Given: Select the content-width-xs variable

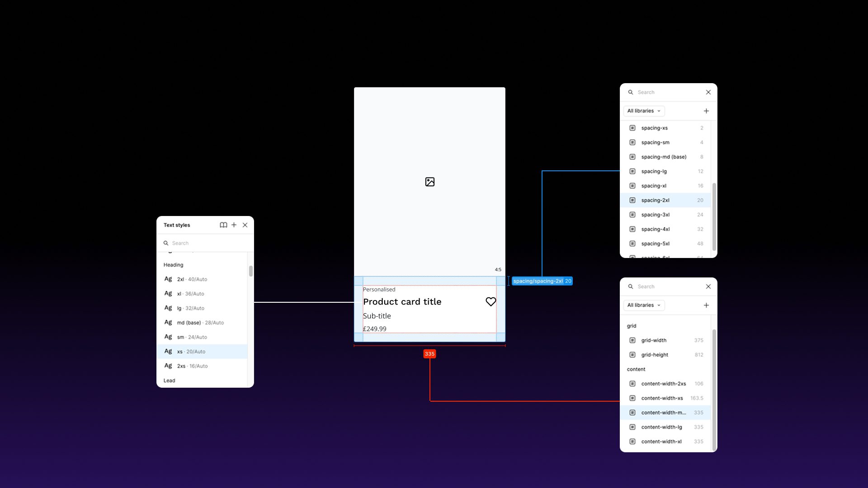Looking at the screenshot, I should tap(665, 398).
